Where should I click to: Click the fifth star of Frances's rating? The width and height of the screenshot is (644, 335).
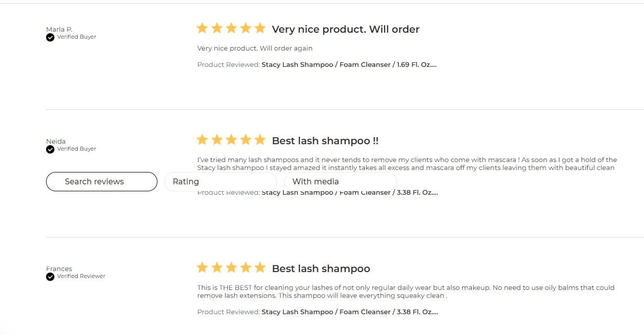tap(260, 268)
